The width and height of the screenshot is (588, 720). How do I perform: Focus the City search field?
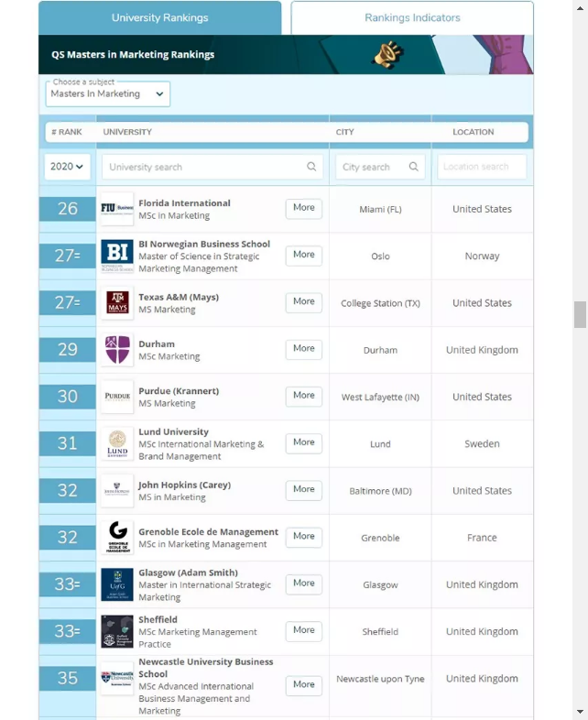[x=380, y=167]
